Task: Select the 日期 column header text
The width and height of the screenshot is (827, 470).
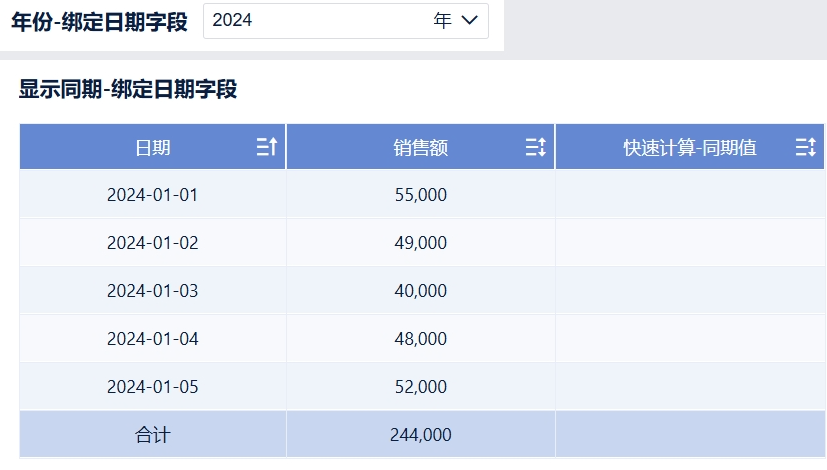Action: pos(152,148)
